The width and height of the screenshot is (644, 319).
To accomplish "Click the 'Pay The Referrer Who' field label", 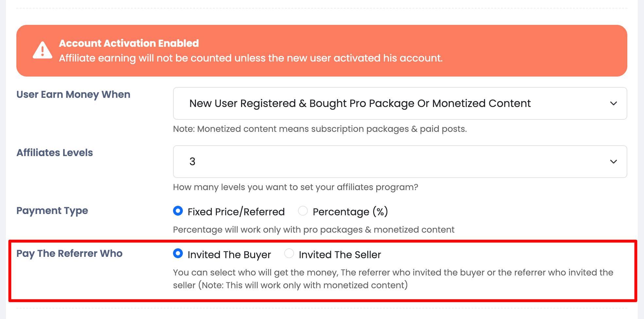I will pyautogui.click(x=69, y=254).
